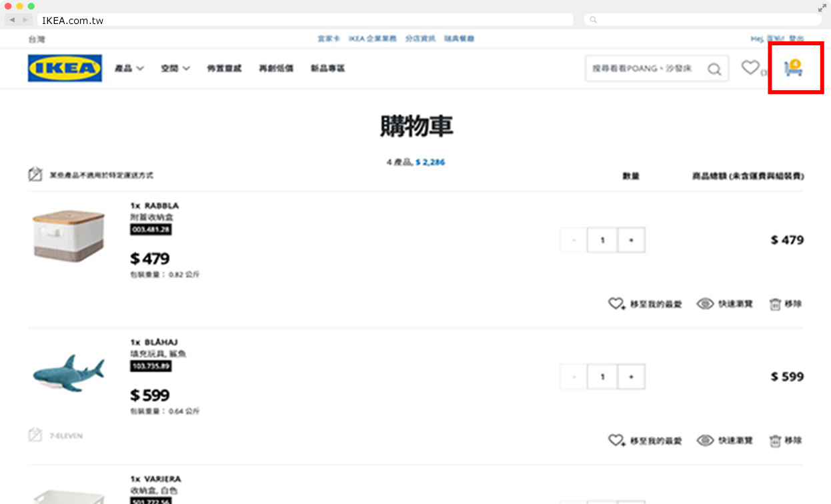This screenshot has width=831, height=504.
Task: Click the 宜家卡 link at top
Action: pyautogui.click(x=329, y=39)
